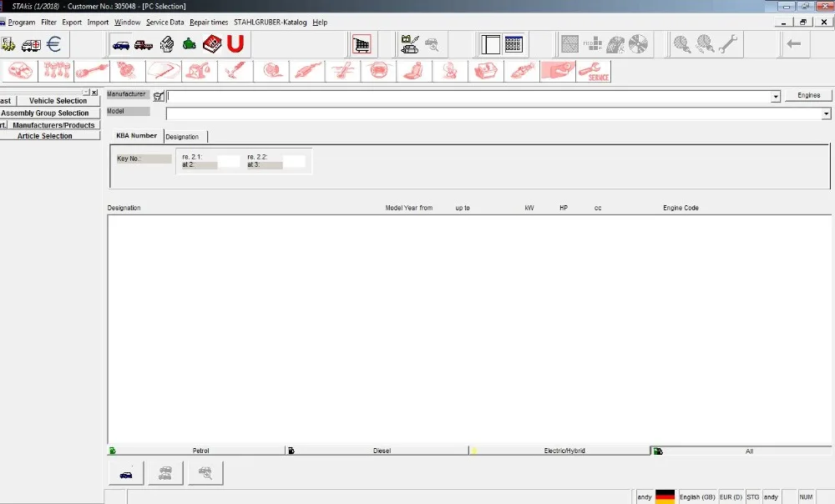Expand the Model dropdown arrow
This screenshot has width=835, height=504.
click(826, 113)
